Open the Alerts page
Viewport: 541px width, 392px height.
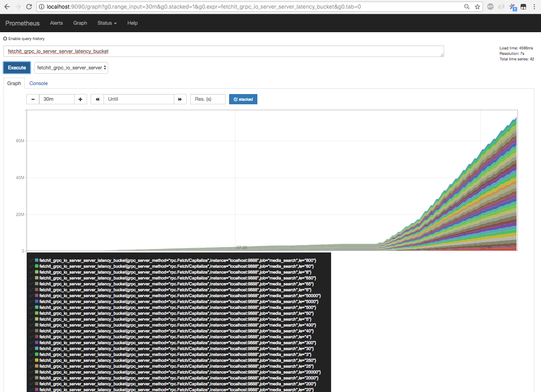point(56,23)
